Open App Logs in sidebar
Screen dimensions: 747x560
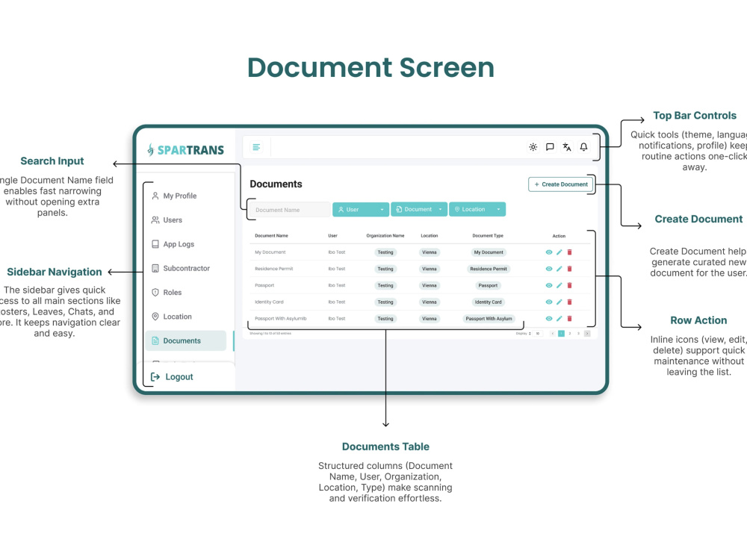173,244
